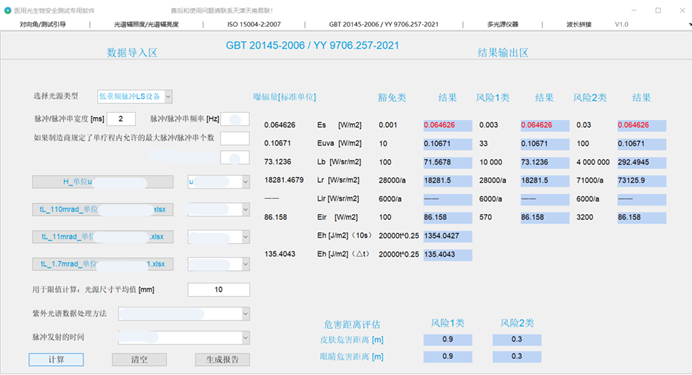Open the ISO 15004-2:2007 tab
Screen dimensions: 692x375
tap(254, 24)
